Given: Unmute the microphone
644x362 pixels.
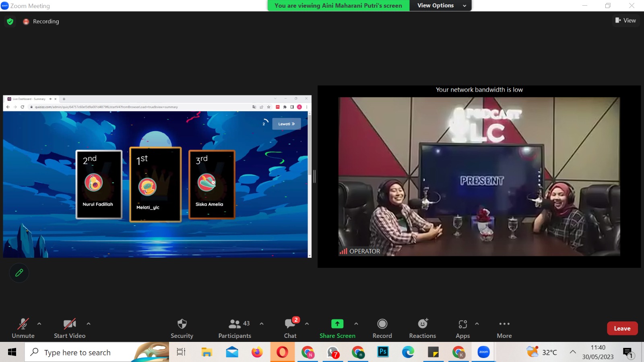Looking at the screenshot, I should click(23, 324).
